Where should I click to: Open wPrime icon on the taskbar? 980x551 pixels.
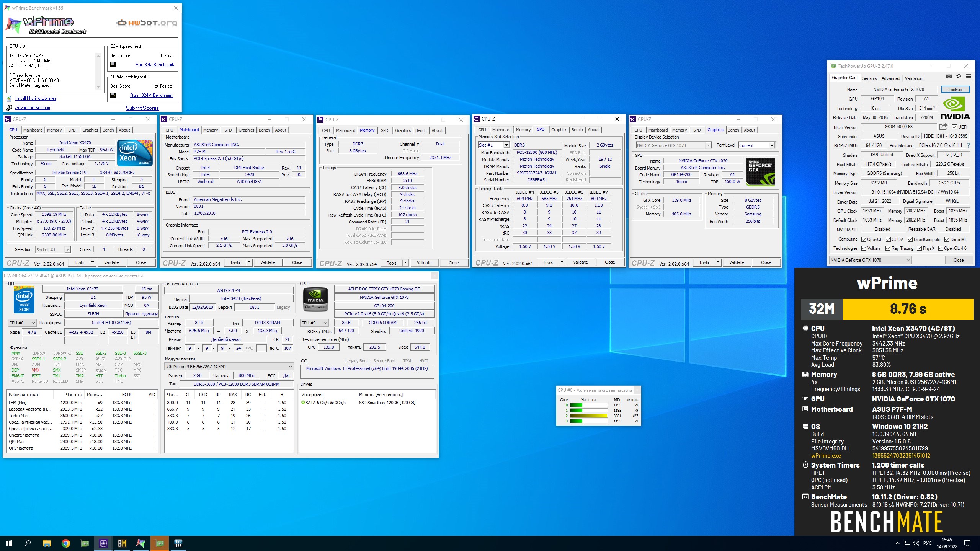[140, 543]
